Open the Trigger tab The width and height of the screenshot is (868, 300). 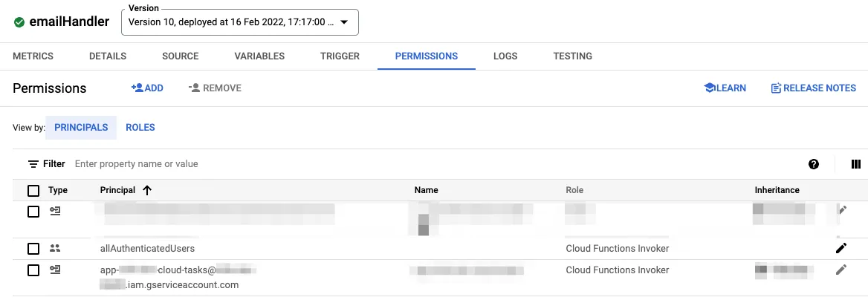coord(340,56)
